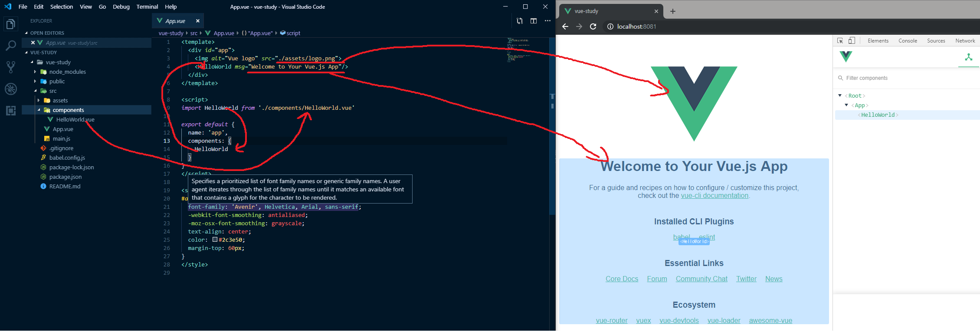The height and width of the screenshot is (332, 980).
Task: Open the Help menu
Action: 171,7
